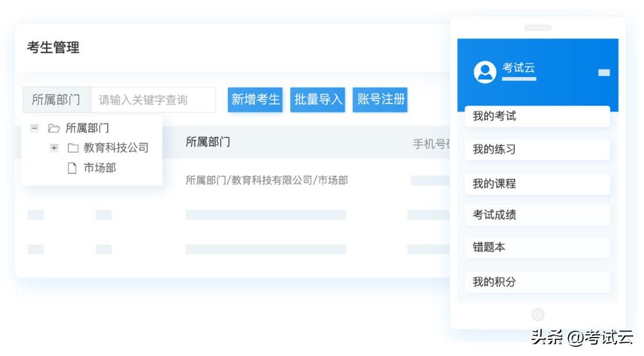Open the 所属部门 department selector
Screen dimensions: 644x356
[x=55, y=99]
